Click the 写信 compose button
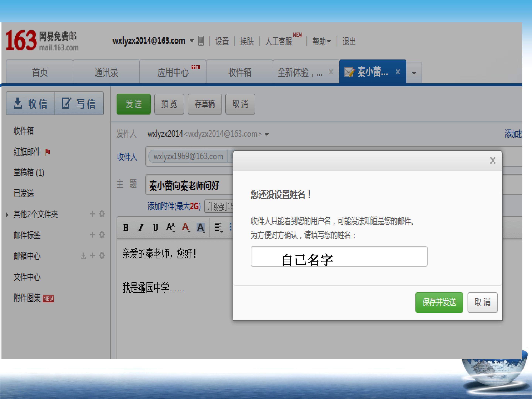This screenshot has width=532, height=399. point(79,103)
